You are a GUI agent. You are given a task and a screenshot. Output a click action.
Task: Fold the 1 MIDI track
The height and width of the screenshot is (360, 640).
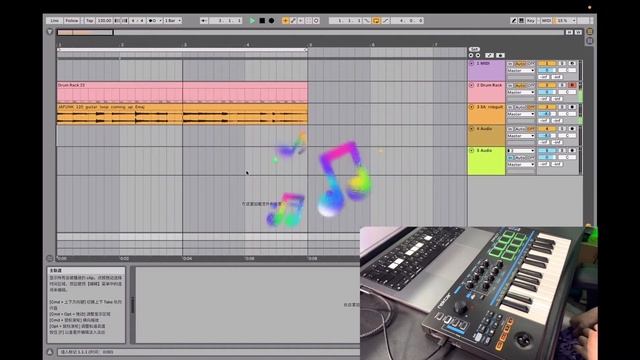(471, 64)
